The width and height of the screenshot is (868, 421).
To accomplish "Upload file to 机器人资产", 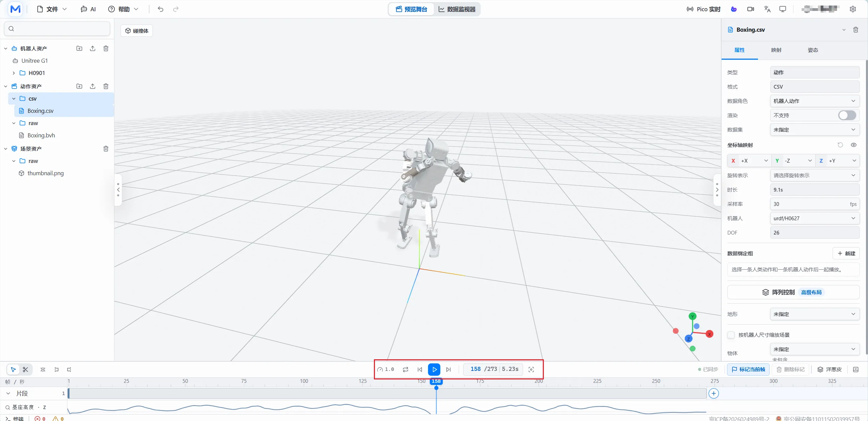I will [93, 48].
